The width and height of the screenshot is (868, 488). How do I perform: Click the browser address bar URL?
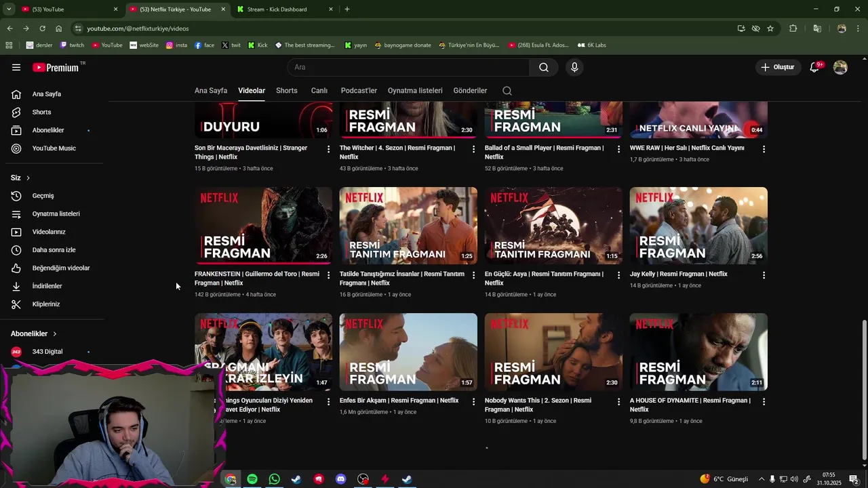(138, 28)
